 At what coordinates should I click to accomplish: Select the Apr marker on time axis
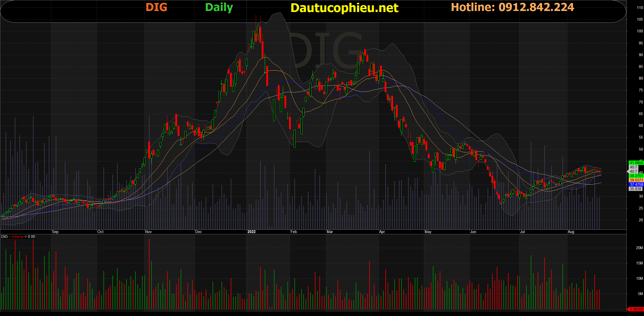pos(382,232)
